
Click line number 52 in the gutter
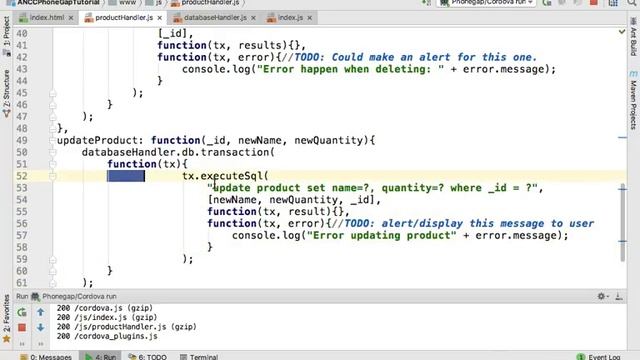point(22,176)
